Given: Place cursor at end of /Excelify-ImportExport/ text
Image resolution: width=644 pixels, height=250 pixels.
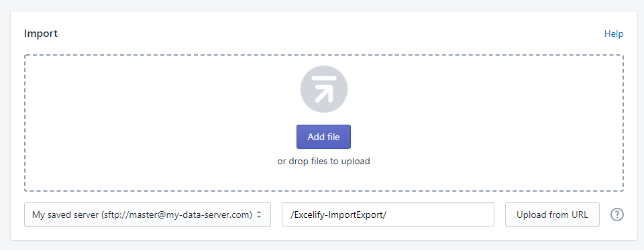Looking at the screenshot, I should tap(387, 214).
